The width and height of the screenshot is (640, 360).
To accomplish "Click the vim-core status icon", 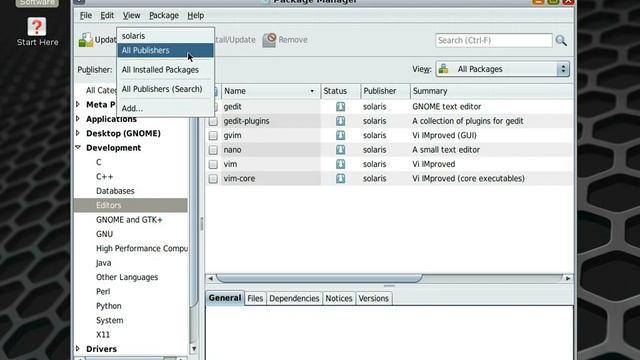I will pos(340,178).
